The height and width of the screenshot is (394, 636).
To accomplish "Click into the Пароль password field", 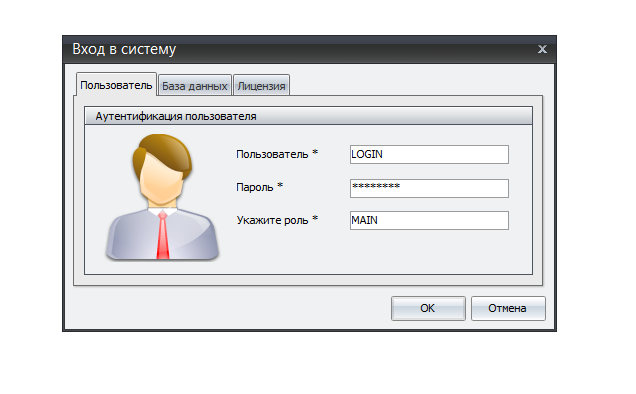I will coord(429,188).
